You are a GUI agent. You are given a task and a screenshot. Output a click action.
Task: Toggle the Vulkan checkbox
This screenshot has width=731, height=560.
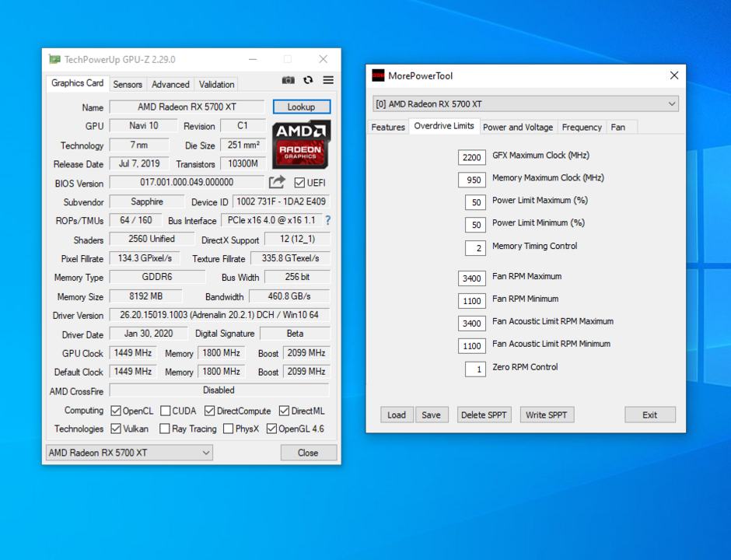(116, 429)
